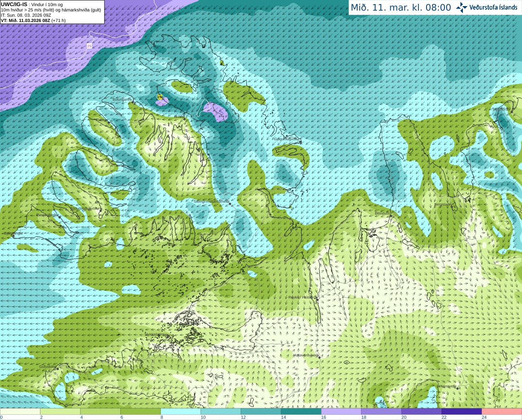Click the Flateyri station label
522x420 pixels.
(102, 120)
